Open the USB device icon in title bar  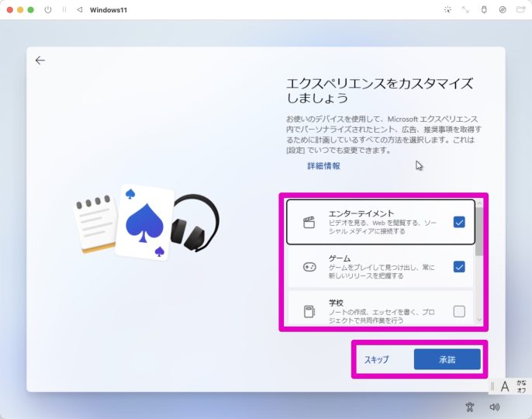pyautogui.click(x=484, y=10)
